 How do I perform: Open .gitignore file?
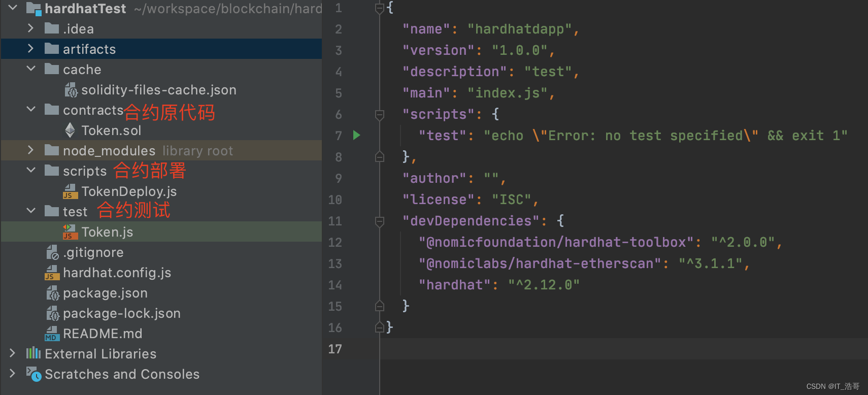93,252
